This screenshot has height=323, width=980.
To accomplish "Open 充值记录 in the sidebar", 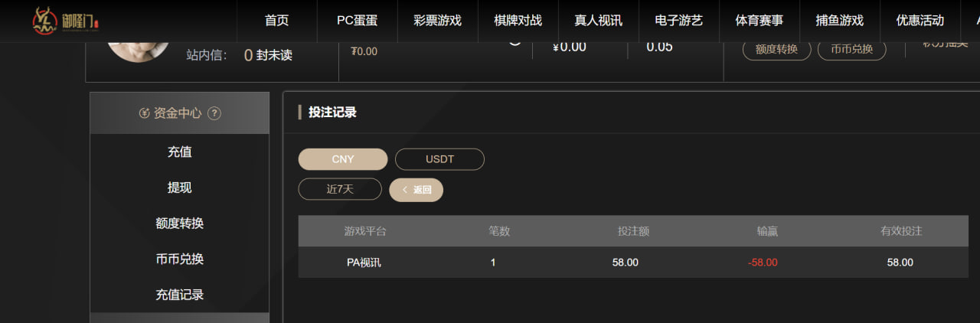I will pyautogui.click(x=179, y=295).
